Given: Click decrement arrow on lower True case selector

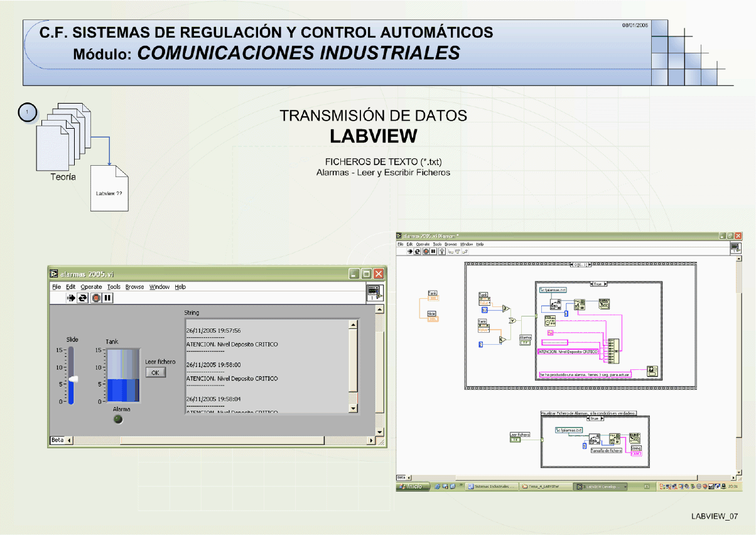Looking at the screenshot, I should pyautogui.click(x=588, y=418).
